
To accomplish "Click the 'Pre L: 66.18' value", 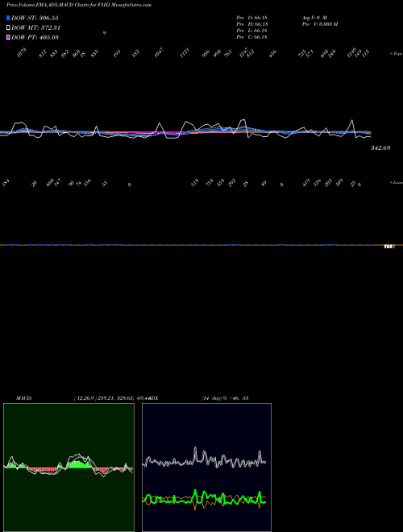I will (252, 31).
